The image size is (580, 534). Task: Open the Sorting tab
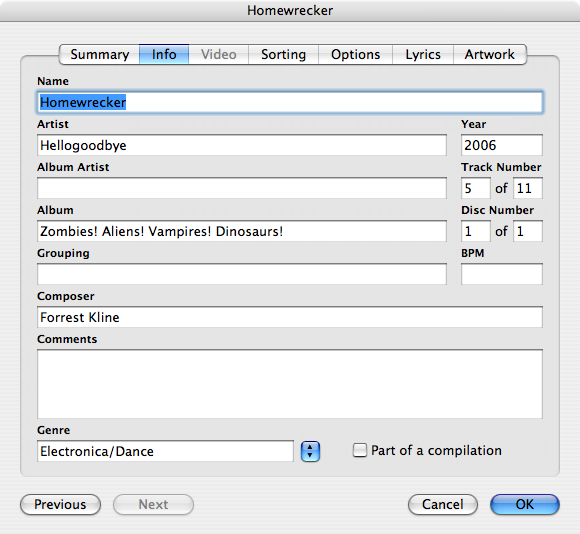283,54
